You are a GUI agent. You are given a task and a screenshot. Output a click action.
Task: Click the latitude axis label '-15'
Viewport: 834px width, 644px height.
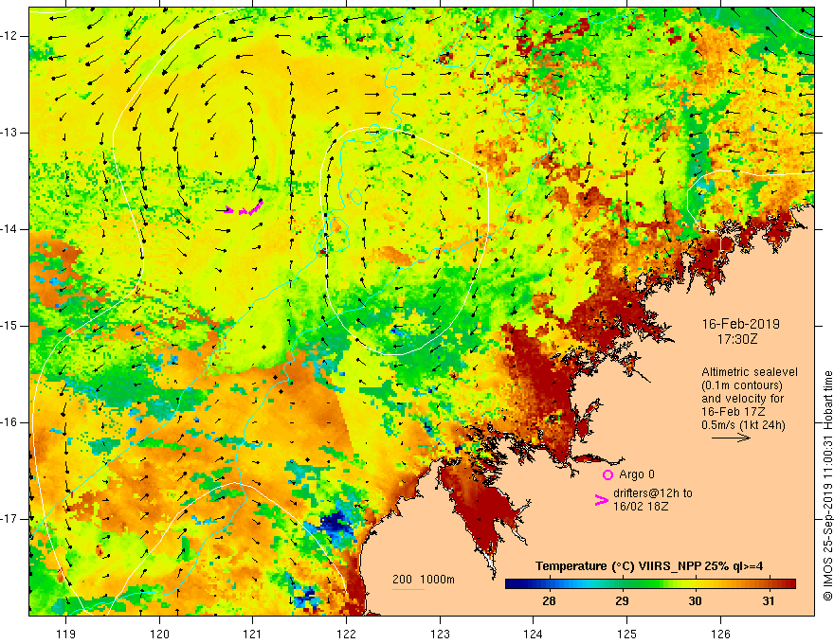tap(9, 326)
